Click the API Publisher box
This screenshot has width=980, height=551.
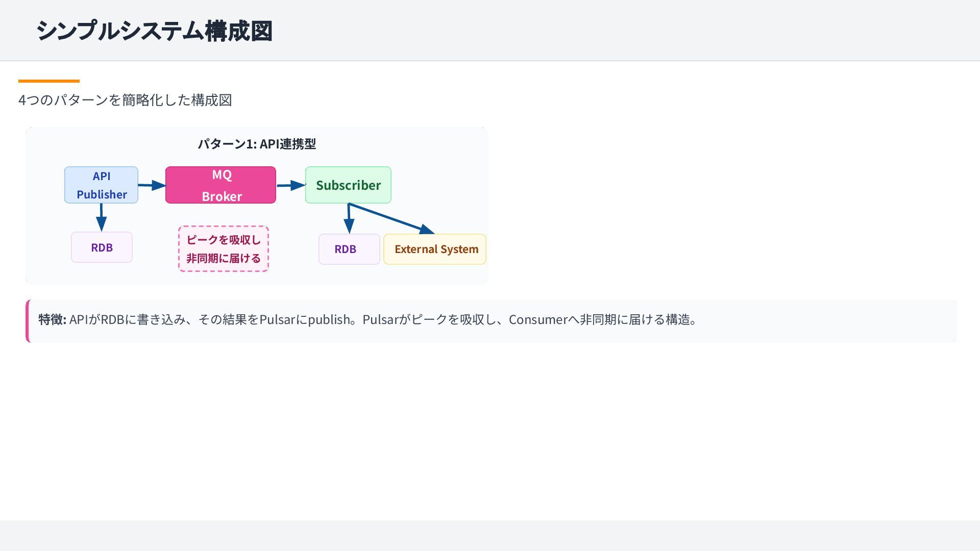coord(101,185)
